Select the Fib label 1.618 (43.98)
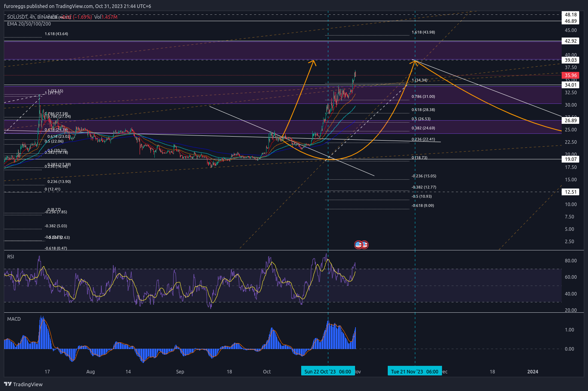The image size is (588, 391). tap(423, 32)
